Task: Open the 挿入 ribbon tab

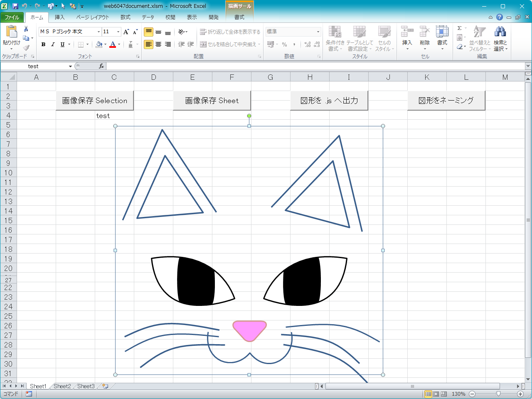Action: tap(59, 17)
